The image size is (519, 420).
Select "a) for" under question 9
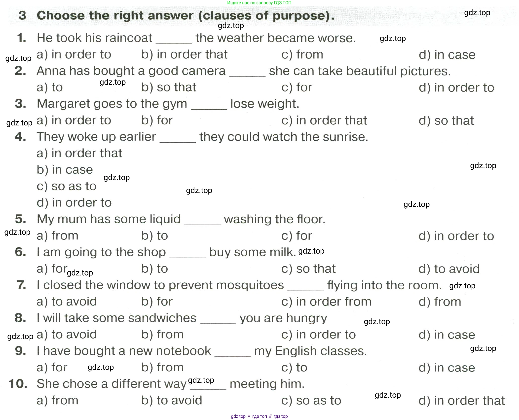click(52, 368)
